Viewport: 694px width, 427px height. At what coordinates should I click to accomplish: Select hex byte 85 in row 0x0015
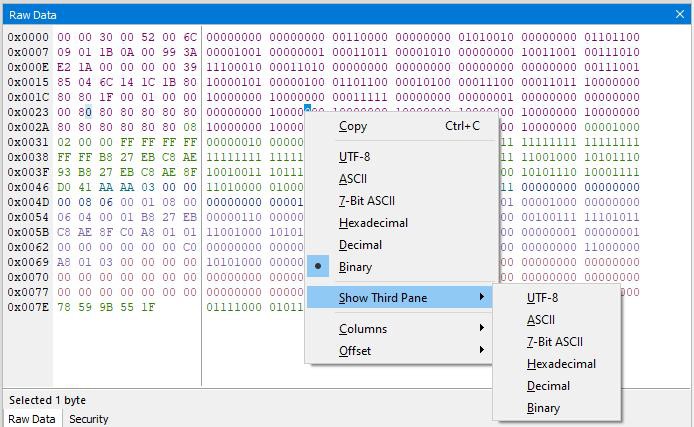click(64, 82)
